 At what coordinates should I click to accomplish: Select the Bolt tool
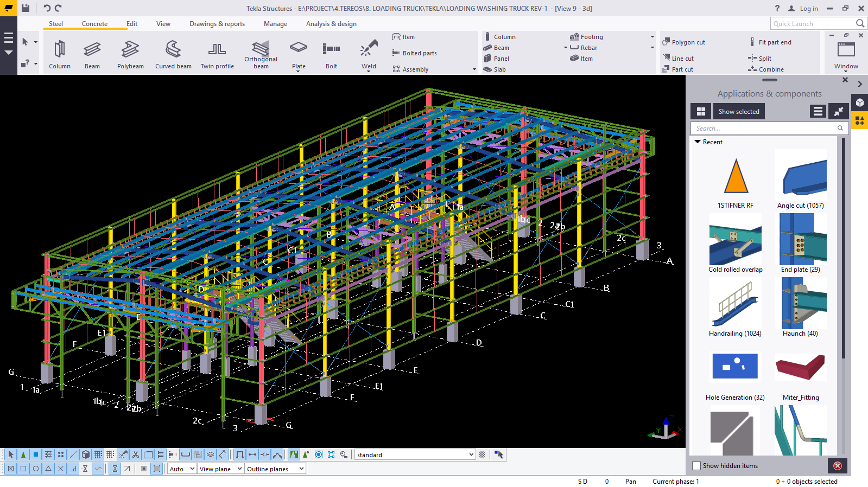click(x=331, y=54)
